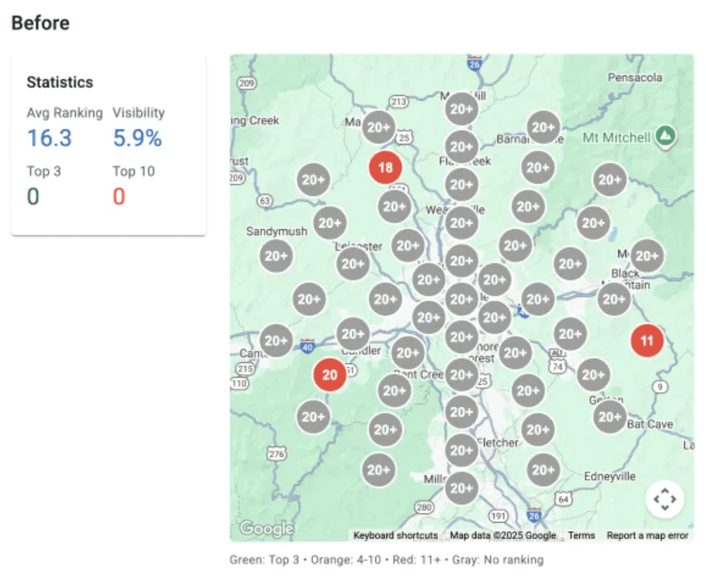Image resolution: width=706 pixels, height=588 pixels.
Task: Select the 20+ marker left of Bat Cave
Action: [x=609, y=416]
